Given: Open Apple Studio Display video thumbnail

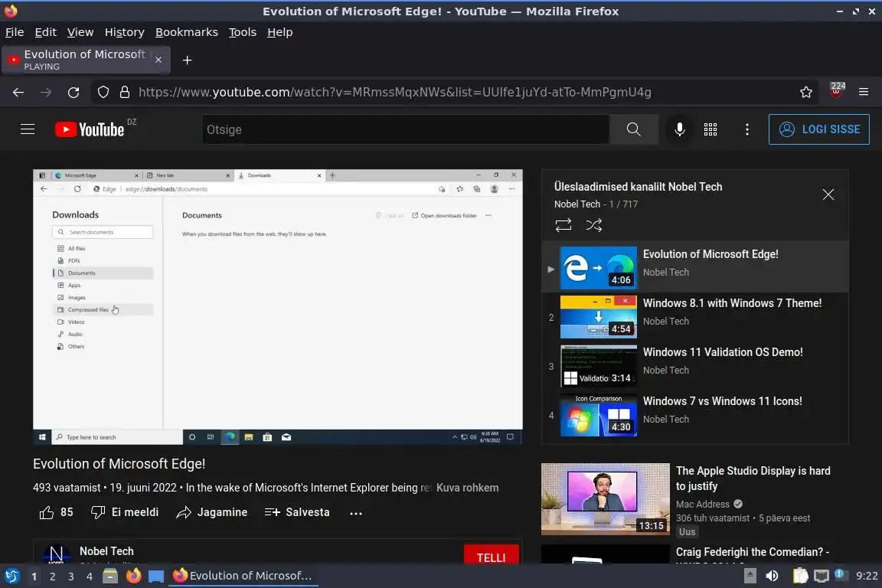Looking at the screenshot, I should 606,499.
